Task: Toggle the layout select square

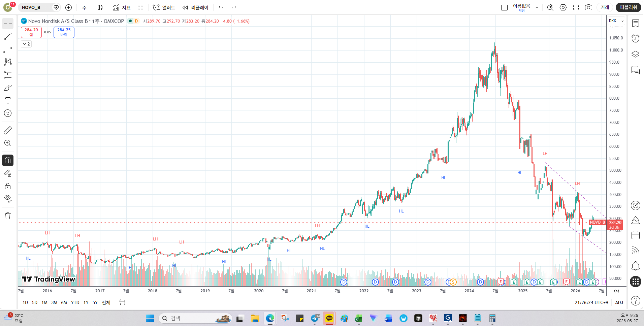Action: (504, 7)
